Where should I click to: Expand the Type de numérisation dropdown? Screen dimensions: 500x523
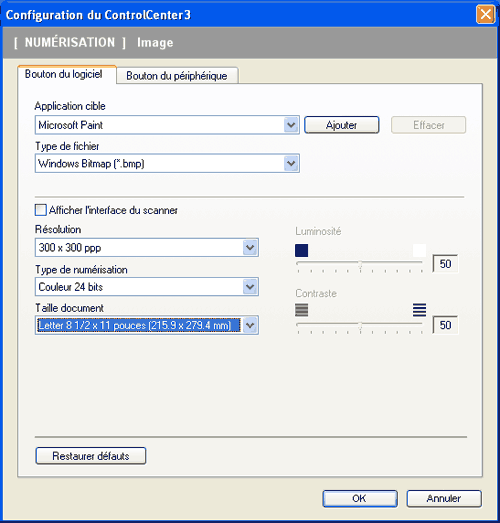coord(250,287)
